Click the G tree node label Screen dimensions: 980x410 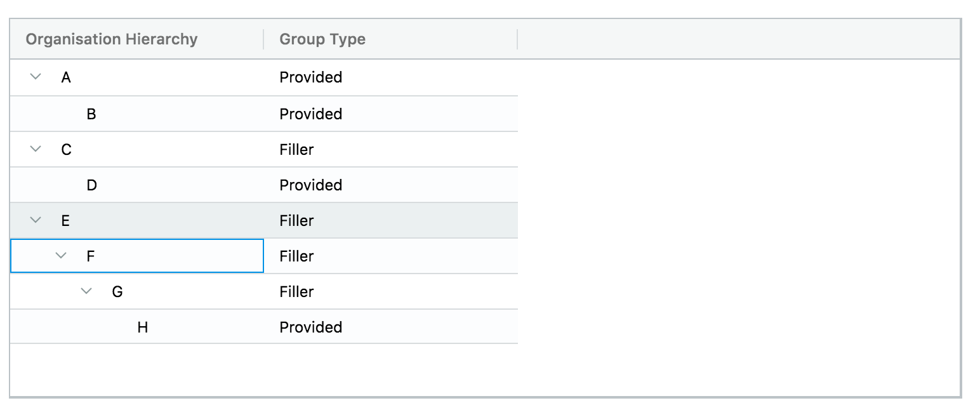pos(117,292)
